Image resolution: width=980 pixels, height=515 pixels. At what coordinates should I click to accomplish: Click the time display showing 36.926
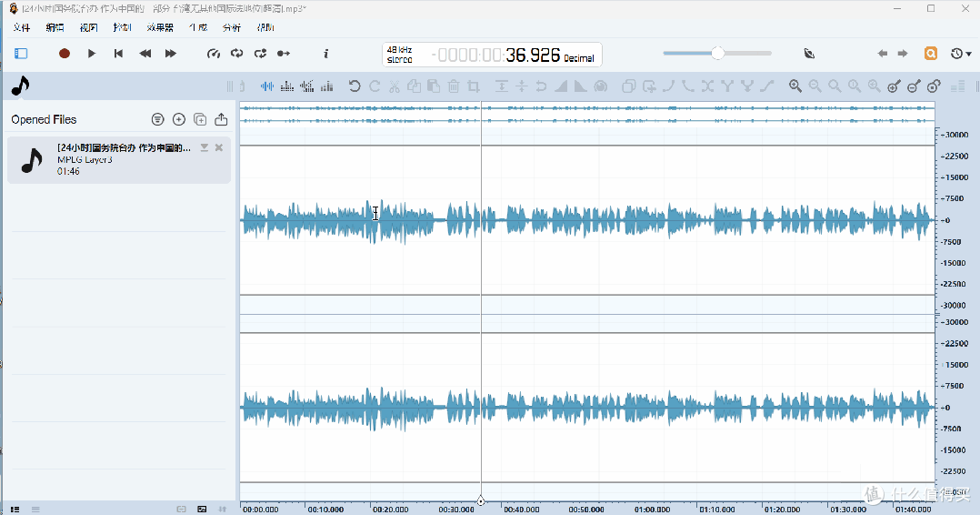point(495,56)
